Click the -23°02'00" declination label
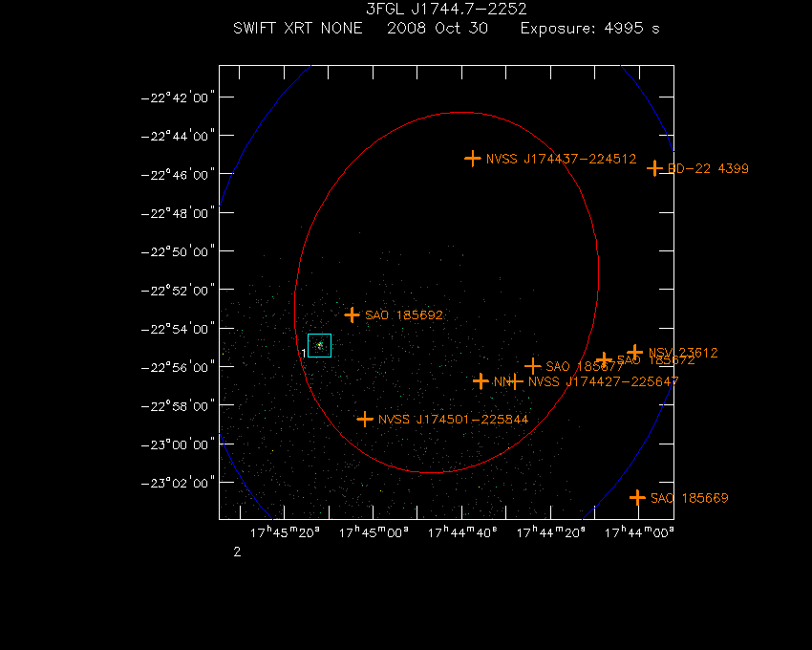812x650 pixels. (178, 483)
